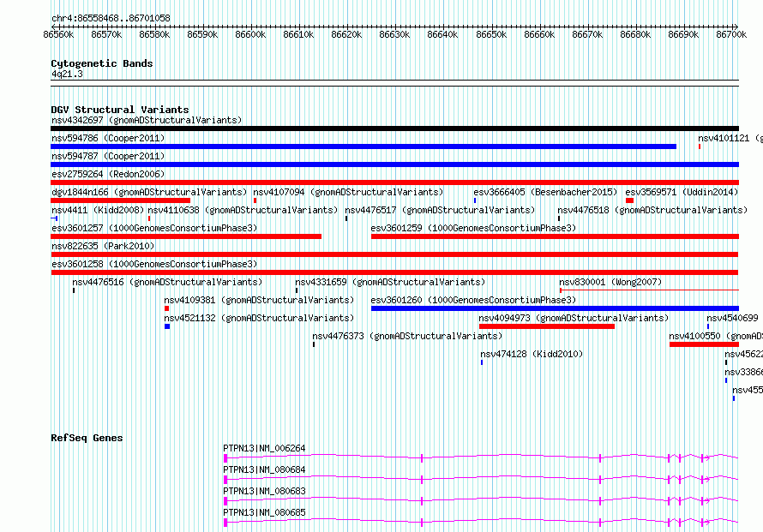Open the esv3601260 (1000GenomesConsortiumPhase3) label

[473, 300]
